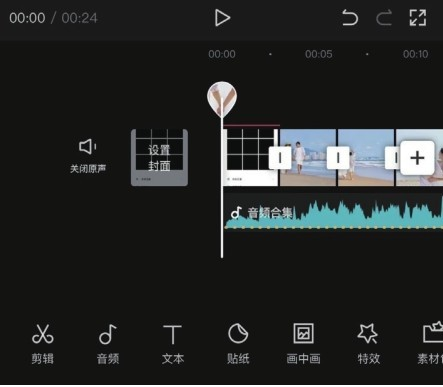Open the 画中画 picture-in-picture tool

click(x=303, y=344)
